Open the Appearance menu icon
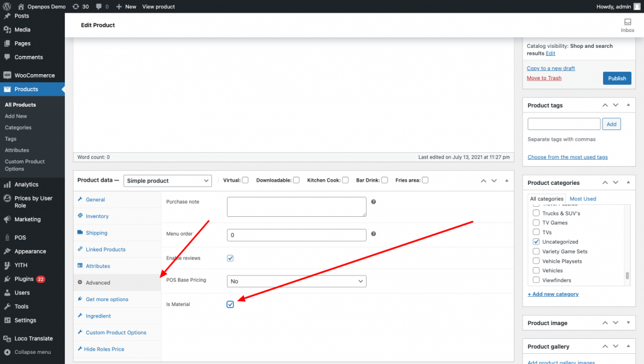The width and height of the screenshot is (644, 364). point(7,251)
